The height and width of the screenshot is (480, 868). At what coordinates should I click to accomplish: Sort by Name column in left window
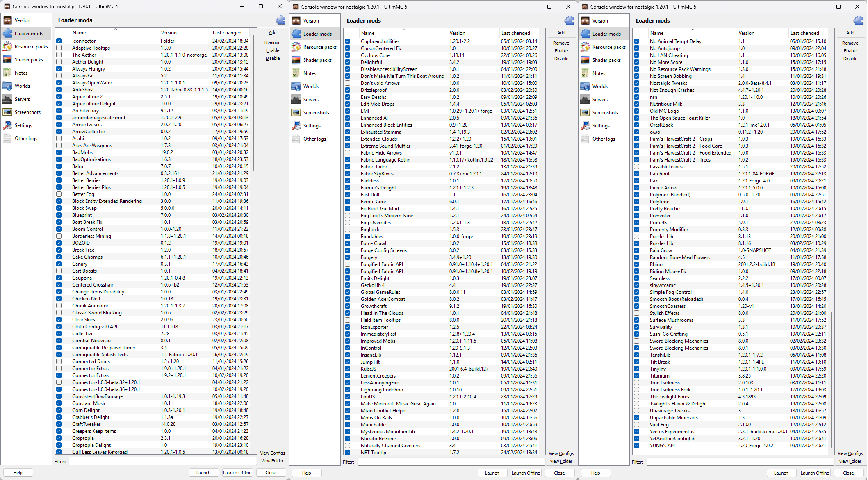click(115, 33)
